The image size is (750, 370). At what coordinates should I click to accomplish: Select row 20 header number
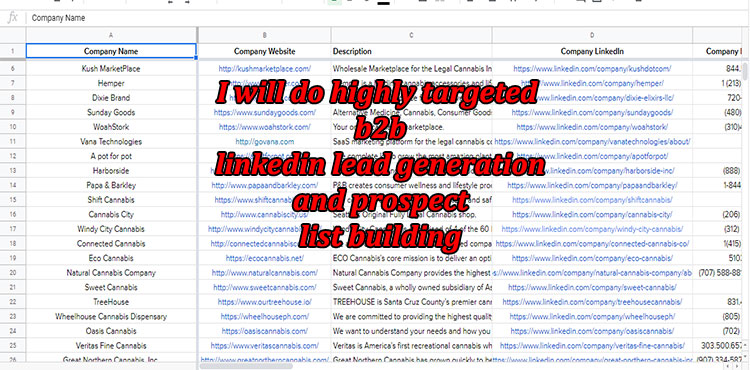pyautogui.click(x=12, y=273)
